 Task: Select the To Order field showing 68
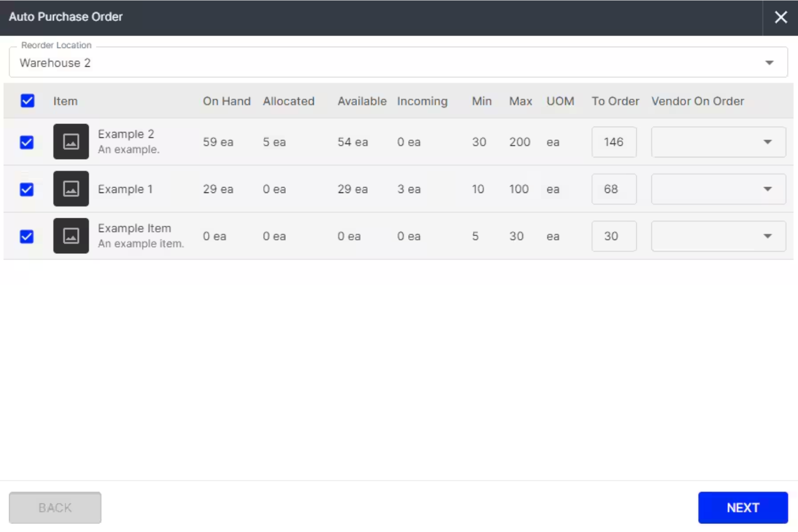614,189
